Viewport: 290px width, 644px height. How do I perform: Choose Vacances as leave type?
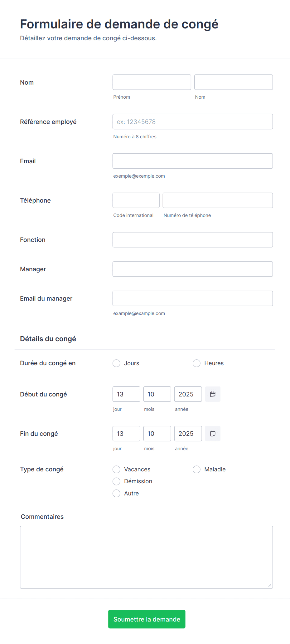116,469
